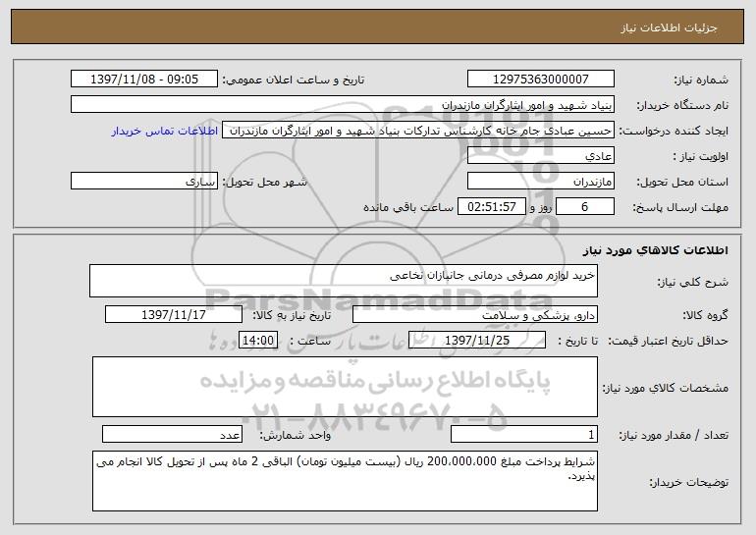The image size is (756, 535).
Task: Click the شرح کلی نیاز text area
Action: tap(344, 281)
